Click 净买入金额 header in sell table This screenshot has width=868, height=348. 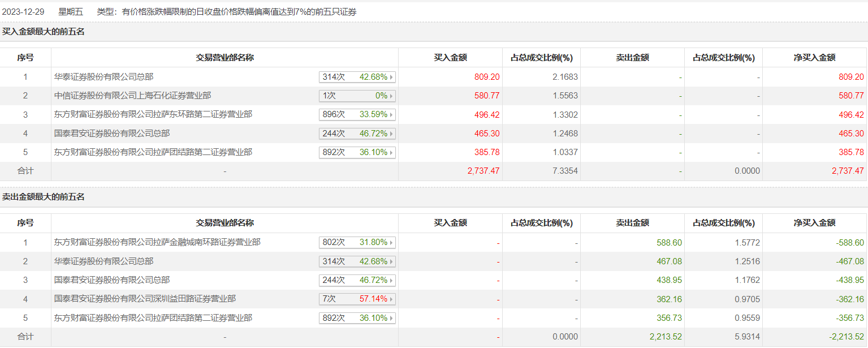pos(814,223)
